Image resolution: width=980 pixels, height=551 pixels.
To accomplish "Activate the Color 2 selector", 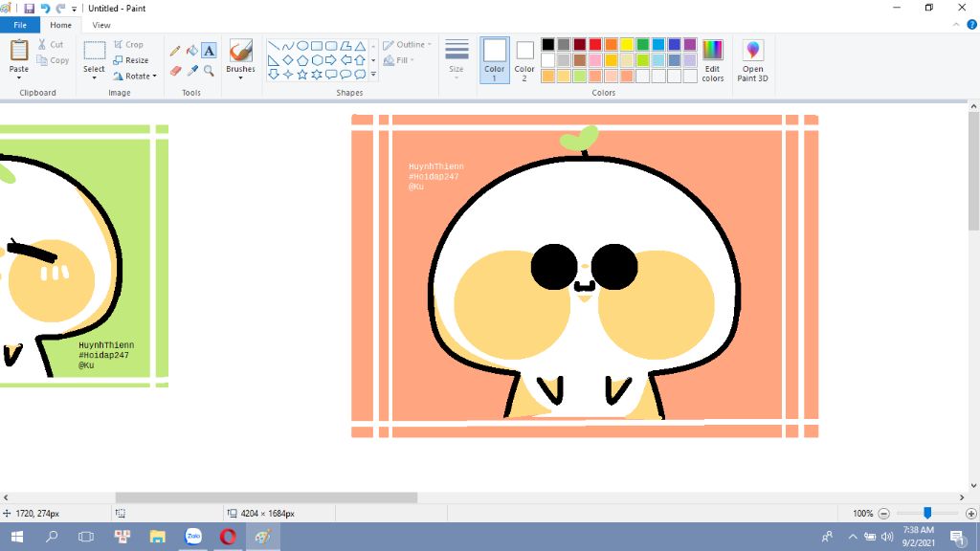I will [x=524, y=59].
